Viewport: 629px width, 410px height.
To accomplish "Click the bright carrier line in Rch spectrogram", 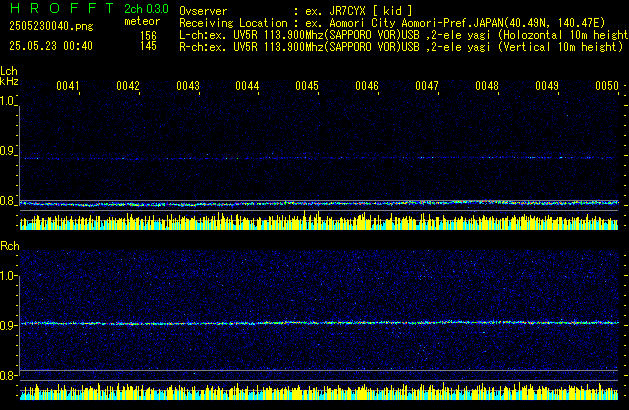I will pyautogui.click(x=319, y=323).
